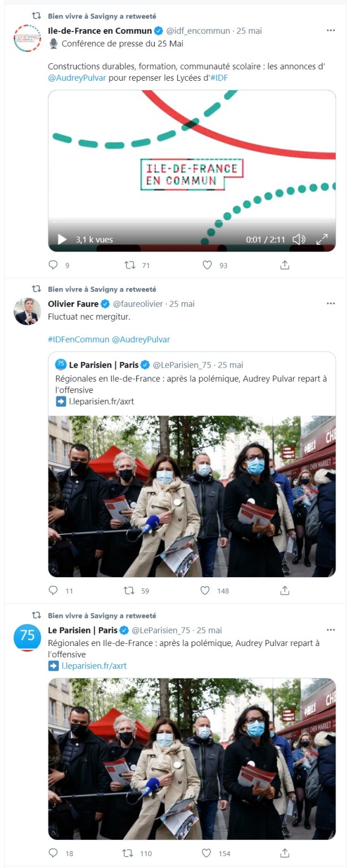Reply to the Ile-de-France en Commun tweet

click(x=54, y=265)
